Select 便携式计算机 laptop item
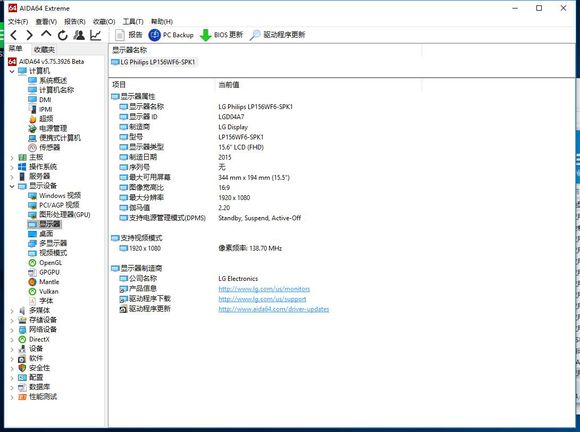The image size is (580, 432). click(x=54, y=138)
